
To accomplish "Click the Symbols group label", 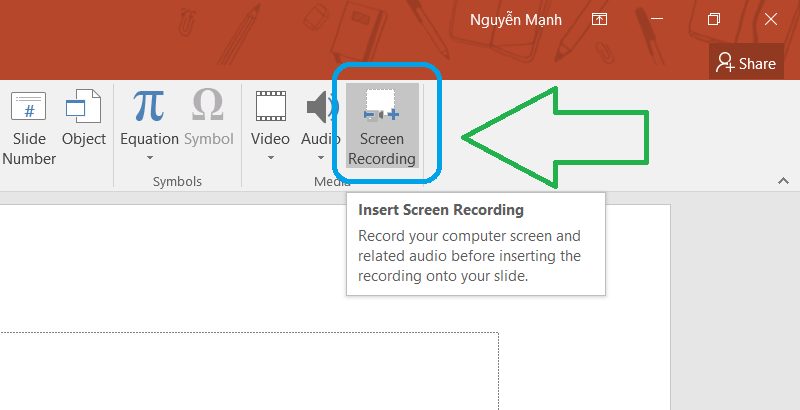I will click(177, 182).
